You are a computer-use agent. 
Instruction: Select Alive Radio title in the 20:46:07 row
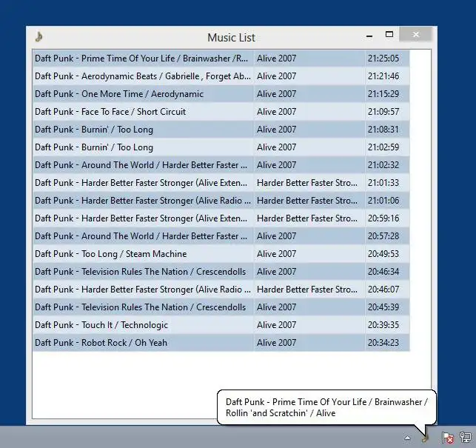143,290
